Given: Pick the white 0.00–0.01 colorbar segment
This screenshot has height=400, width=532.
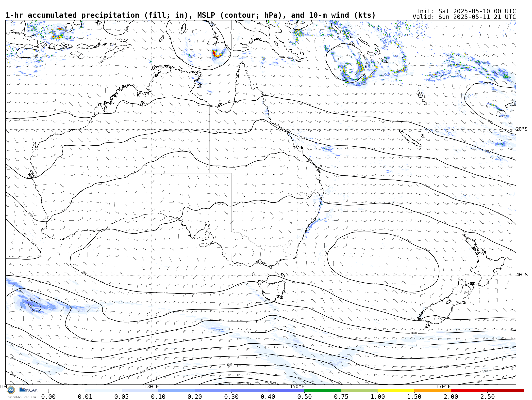Looking at the screenshot, I should pyautogui.click(x=67, y=390).
